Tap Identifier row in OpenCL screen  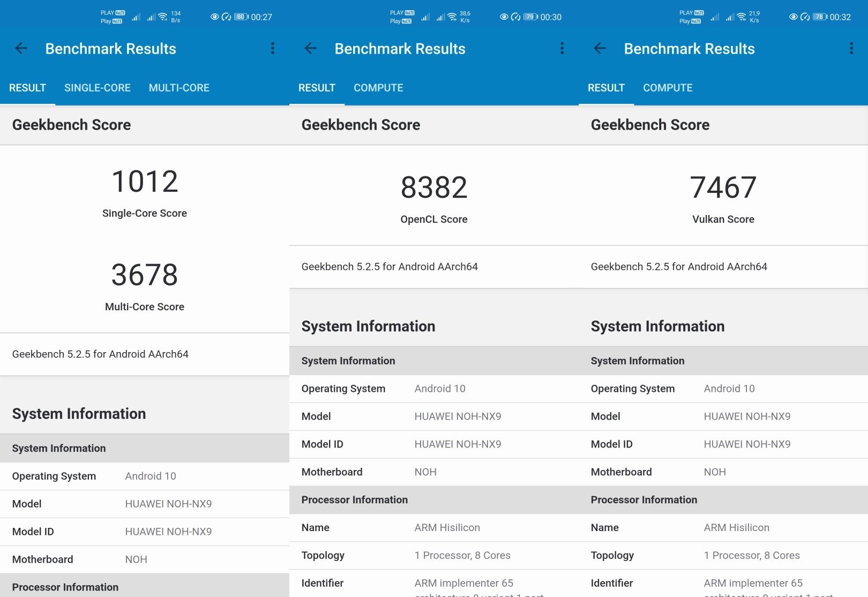434,584
